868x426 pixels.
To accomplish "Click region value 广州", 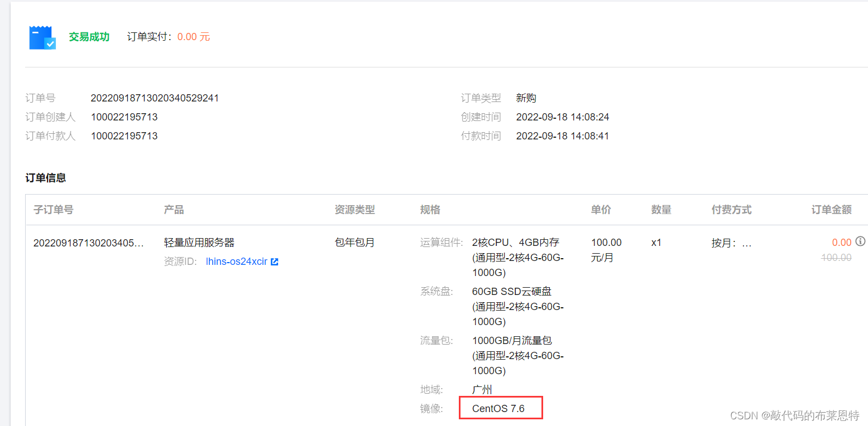I will pos(482,390).
